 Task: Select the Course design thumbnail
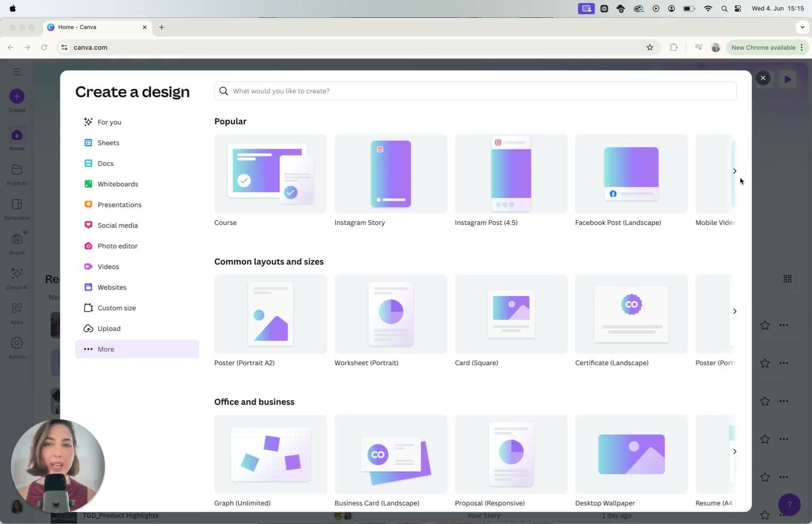(271, 174)
